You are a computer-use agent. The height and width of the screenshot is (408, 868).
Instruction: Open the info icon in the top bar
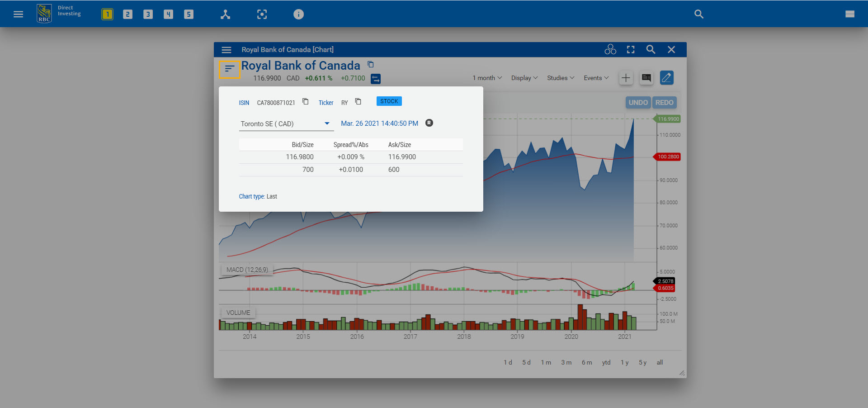[298, 14]
